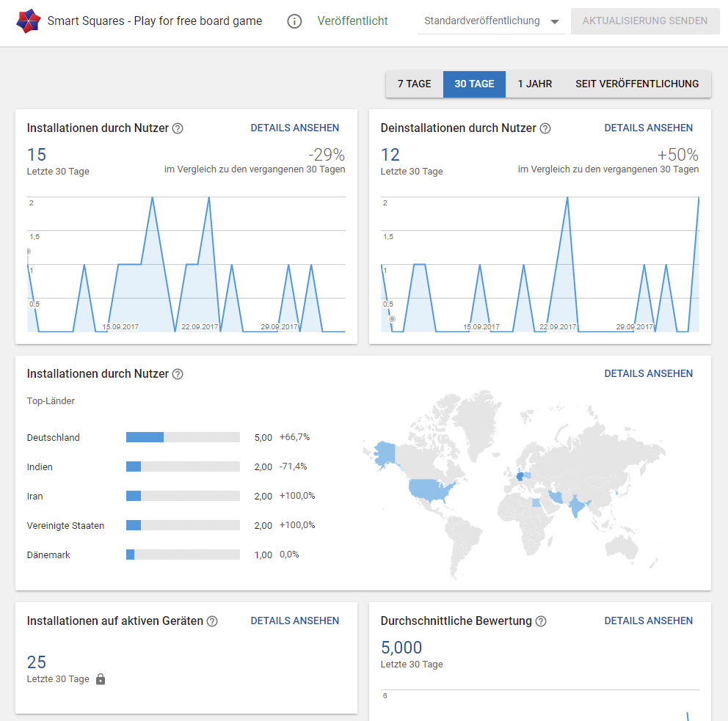Viewport: 728px width, 721px height.
Task: Click the 0,0% change value for Dänemark
Action: point(289,555)
